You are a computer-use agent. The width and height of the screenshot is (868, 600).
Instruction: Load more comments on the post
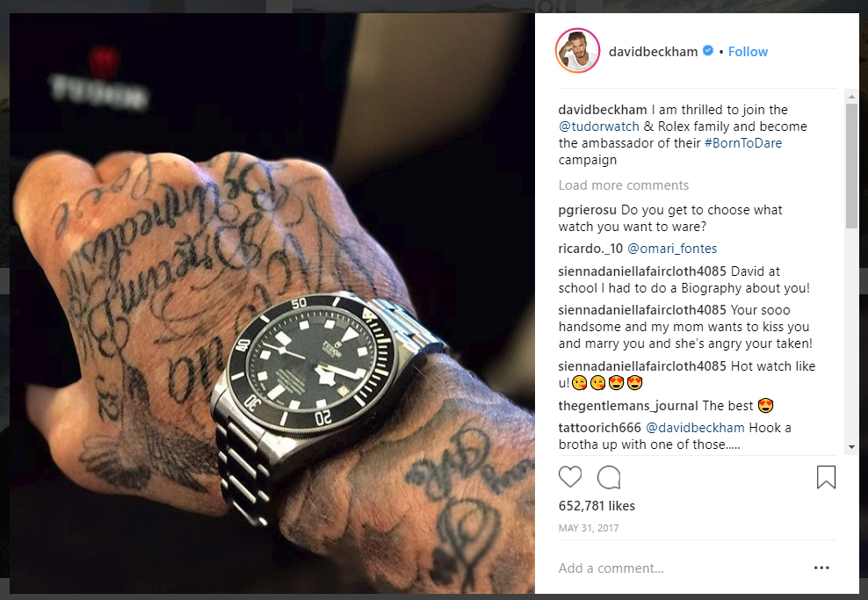click(x=623, y=185)
